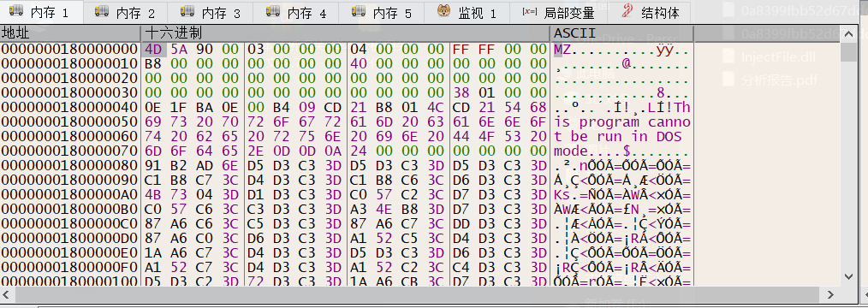The width and height of the screenshot is (868, 308).
Task: Select address 00000001800000F0
Action: click(x=69, y=268)
